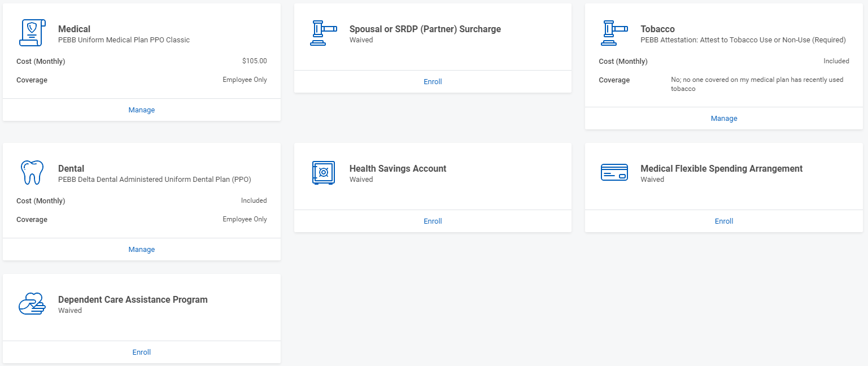Select 'Dependent Care Assistance Program' title
Viewport: 868px width, 366px height.
pos(133,299)
